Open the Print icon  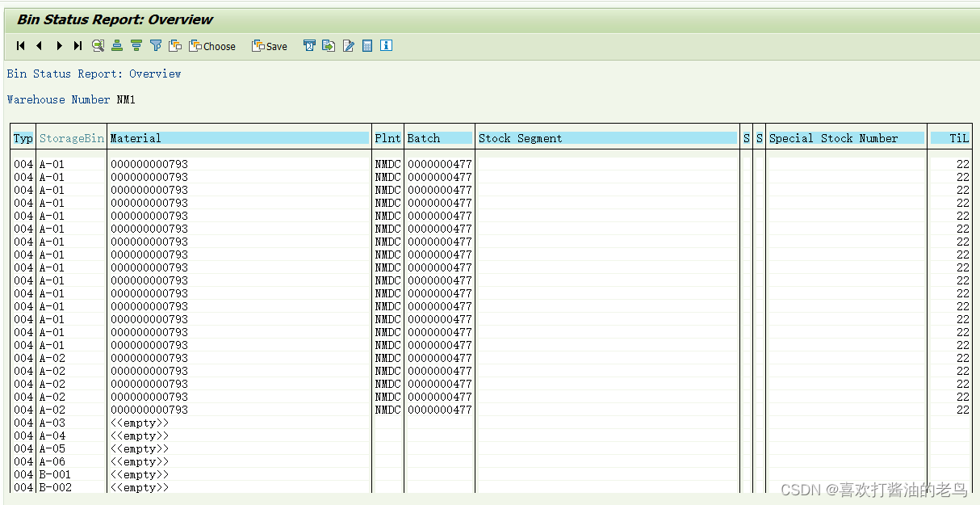309,46
